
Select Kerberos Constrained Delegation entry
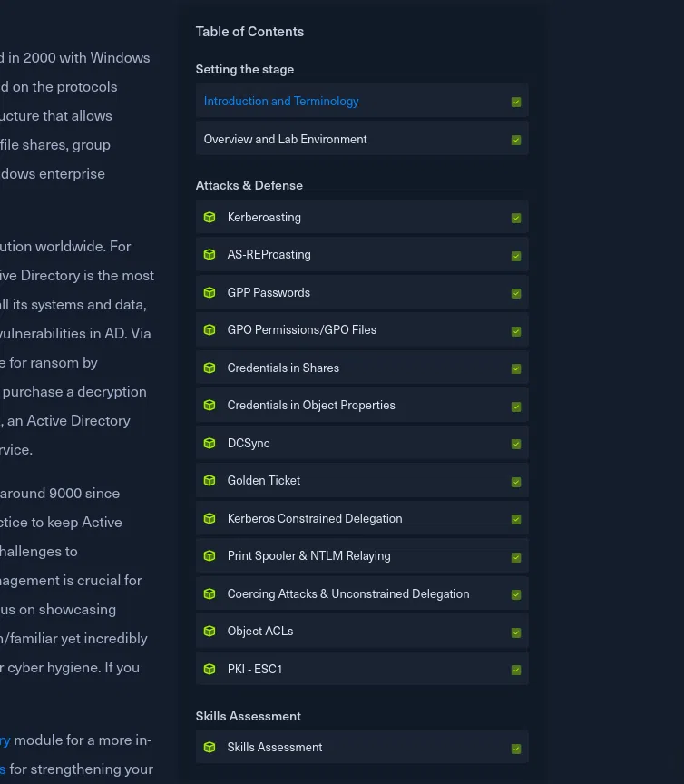click(x=314, y=519)
